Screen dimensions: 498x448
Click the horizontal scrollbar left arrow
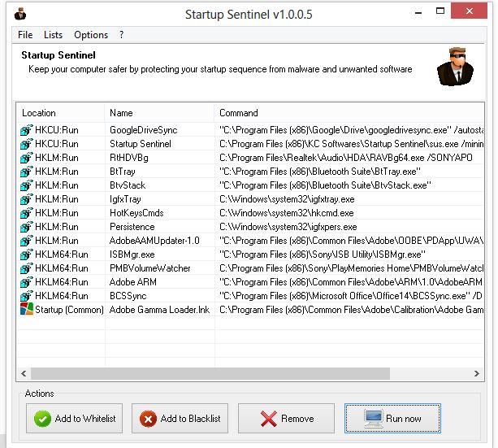24,373
